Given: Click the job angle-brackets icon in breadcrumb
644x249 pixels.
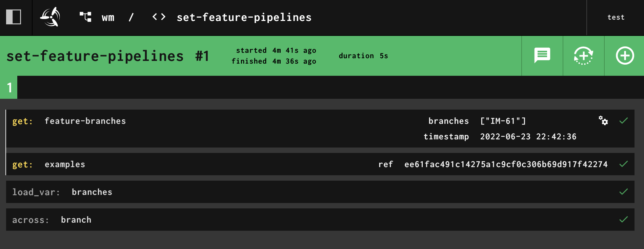Looking at the screenshot, I should coord(160,17).
